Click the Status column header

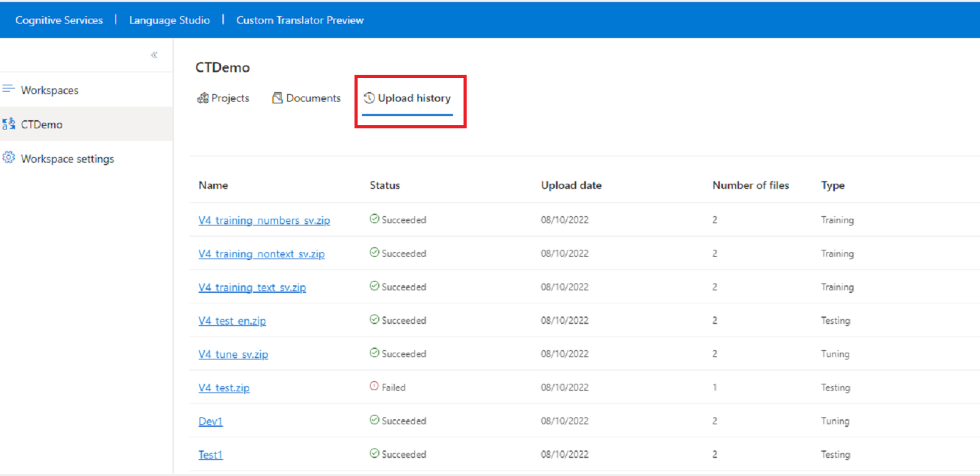[385, 185]
